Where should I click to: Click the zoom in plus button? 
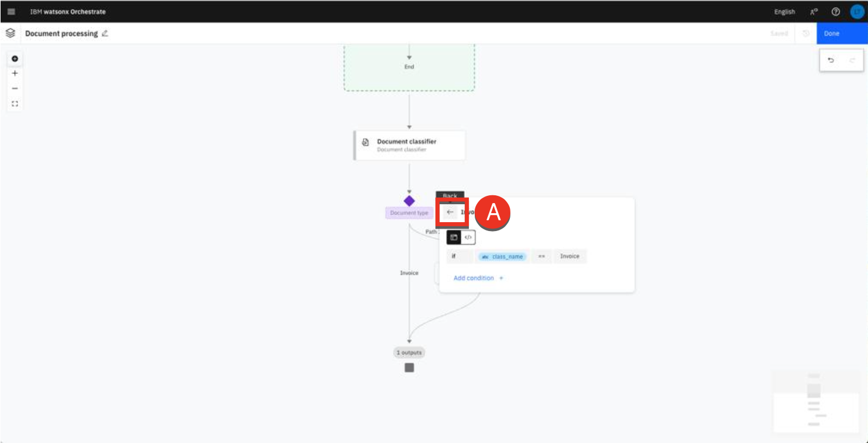point(15,73)
